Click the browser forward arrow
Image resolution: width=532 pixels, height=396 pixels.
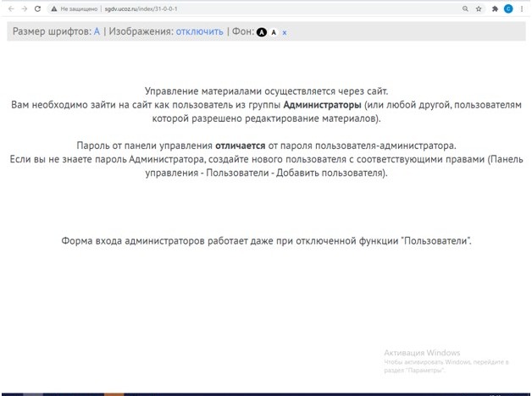click(x=23, y=8)
